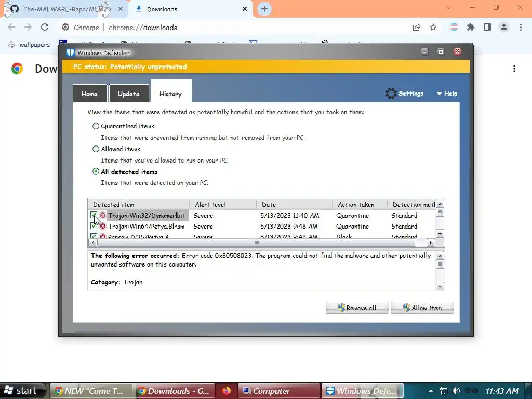Screen dimensions: 532x399
Task: Open the Chrome three-dot menu
Action: coord(521,28)
